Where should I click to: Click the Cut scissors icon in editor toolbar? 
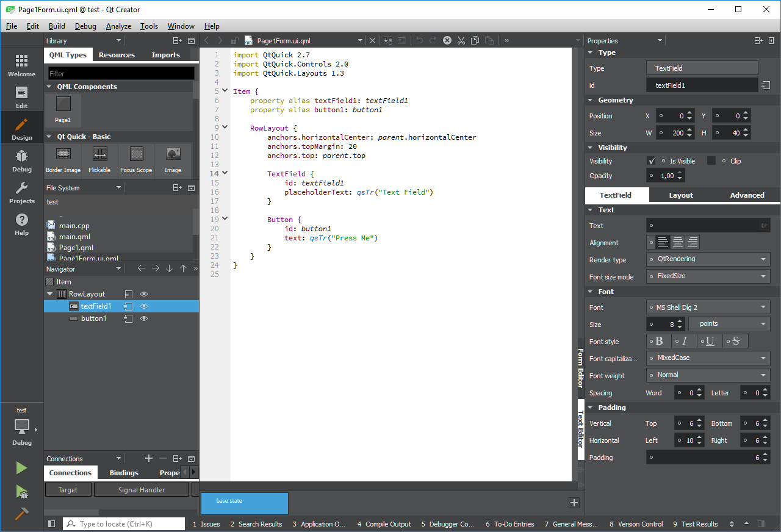(461, 40)
